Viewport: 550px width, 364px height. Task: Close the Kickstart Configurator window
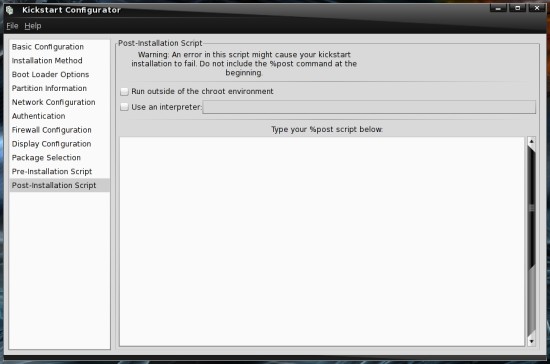(537, 8)
